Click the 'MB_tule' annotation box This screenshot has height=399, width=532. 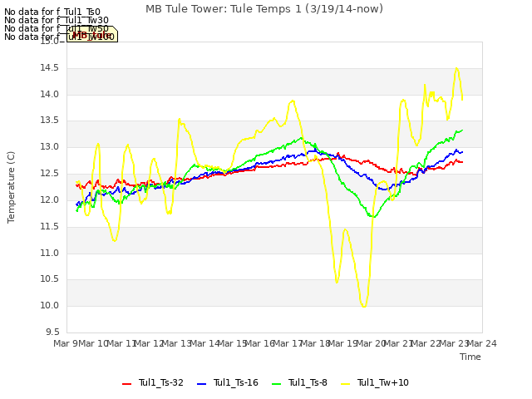[x=92, y=34]
